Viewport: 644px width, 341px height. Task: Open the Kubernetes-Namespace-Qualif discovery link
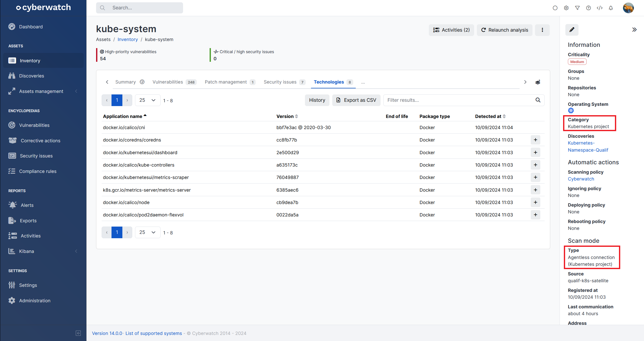point(588,146)
